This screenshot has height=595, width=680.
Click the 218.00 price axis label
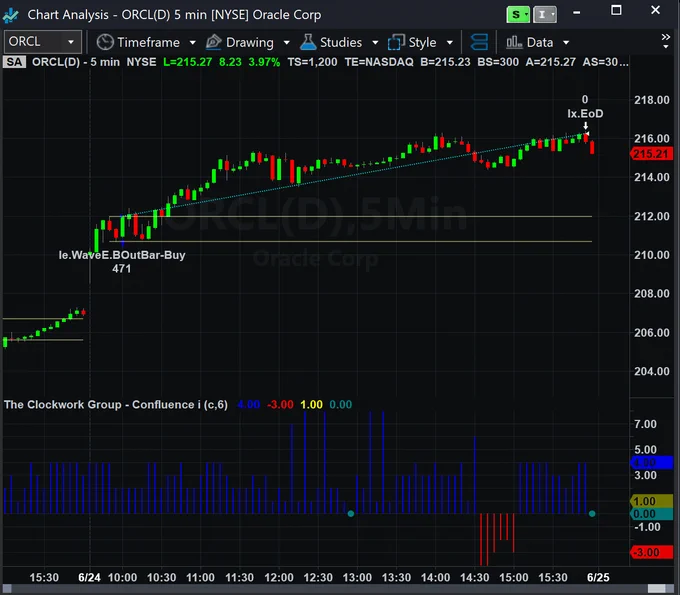click(x=651, y=100)
